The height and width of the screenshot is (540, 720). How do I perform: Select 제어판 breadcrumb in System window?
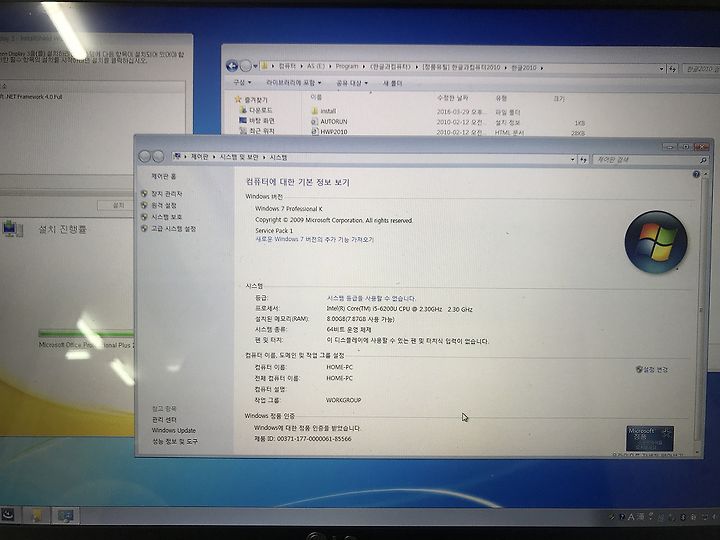(199, 157)
